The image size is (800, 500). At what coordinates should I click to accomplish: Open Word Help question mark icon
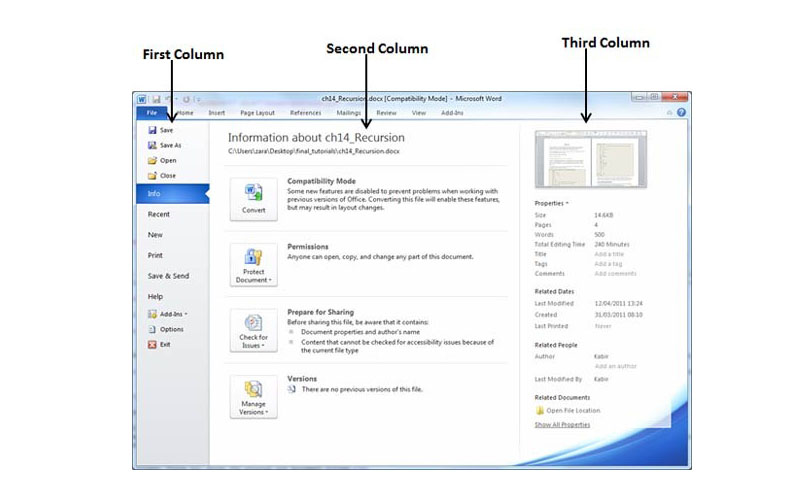tap(681, 112)
